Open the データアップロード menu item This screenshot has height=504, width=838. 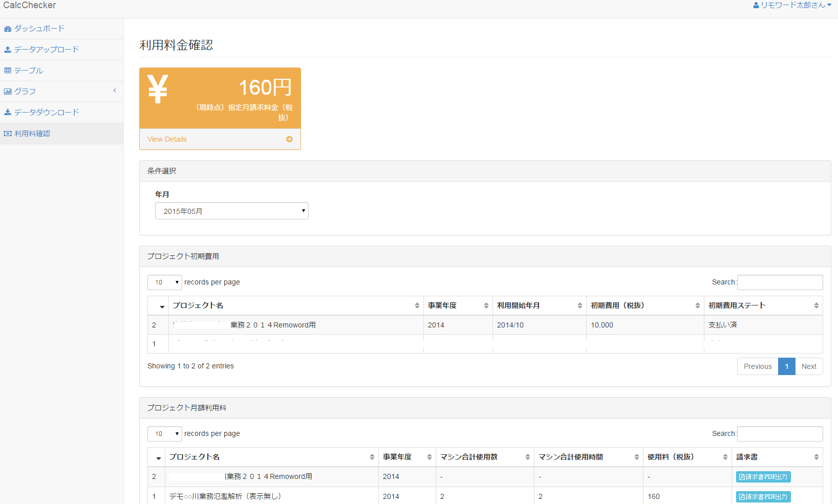[x=46, y=50]
